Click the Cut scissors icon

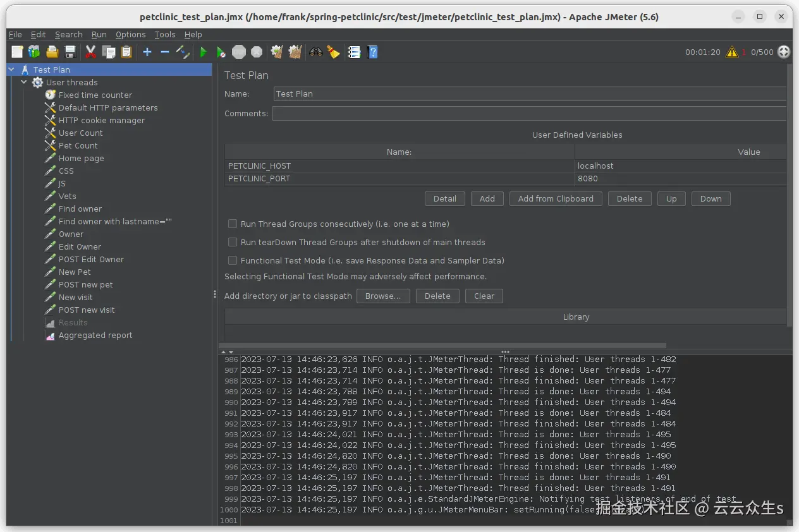(x=90, y=52)
